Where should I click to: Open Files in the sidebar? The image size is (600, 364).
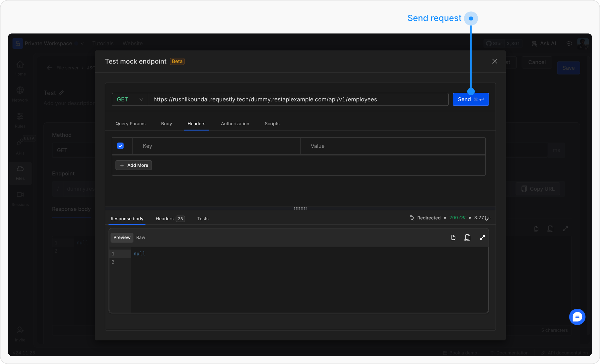pyautogui.click(x=20, y=172)
